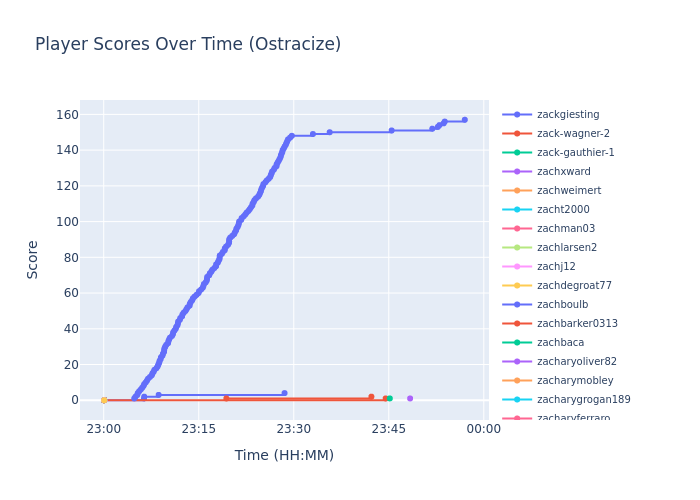Click the zachman03 pink legend marker
This screenshot has width=700, height=500.
tap(517, 229)
